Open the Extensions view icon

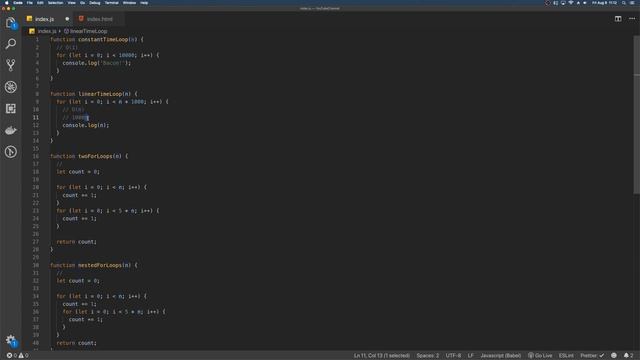pos(11,109)
